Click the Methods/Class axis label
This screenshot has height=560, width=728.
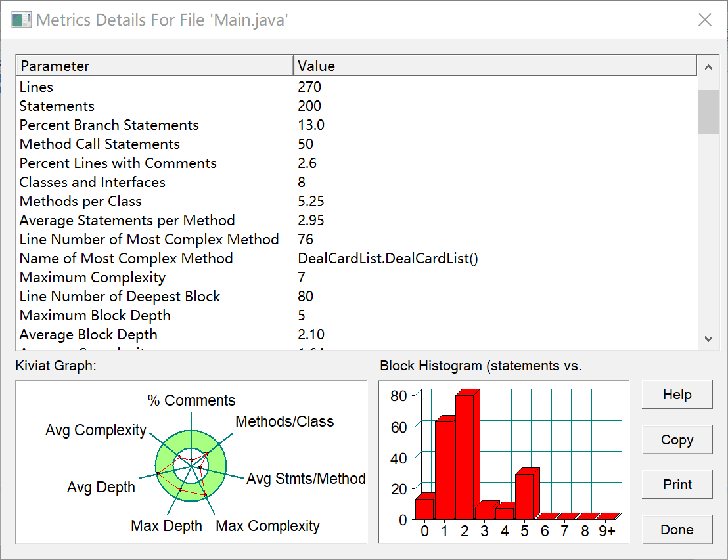pyautogui.click(x=284, y=421)
